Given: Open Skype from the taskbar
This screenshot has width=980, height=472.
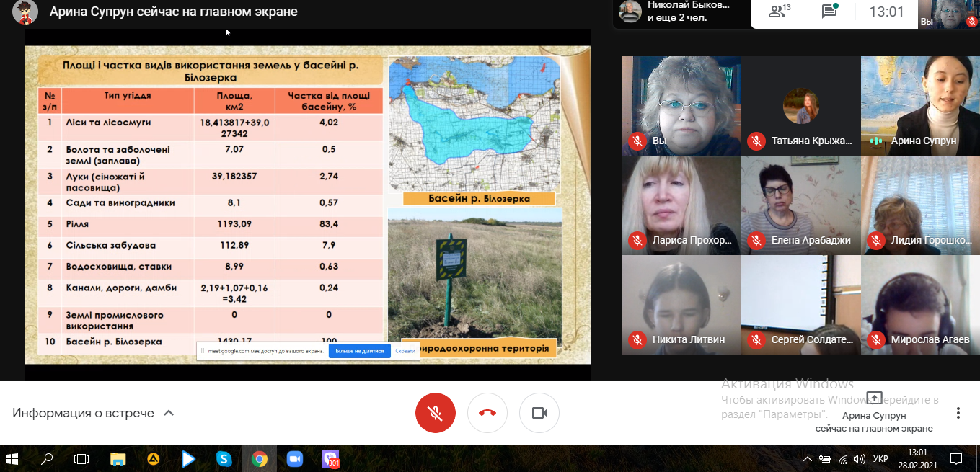Looking at the screenshot, I should (x=224, y=458).
